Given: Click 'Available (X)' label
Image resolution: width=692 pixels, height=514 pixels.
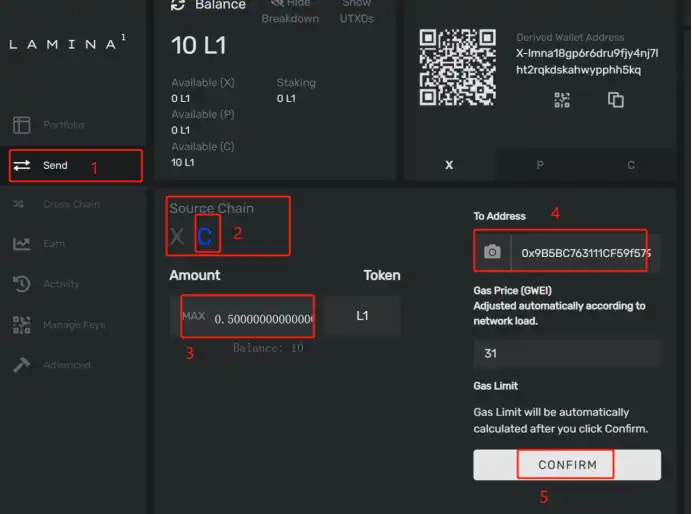Looking at the screenshot, I should [x=203, y=83].
